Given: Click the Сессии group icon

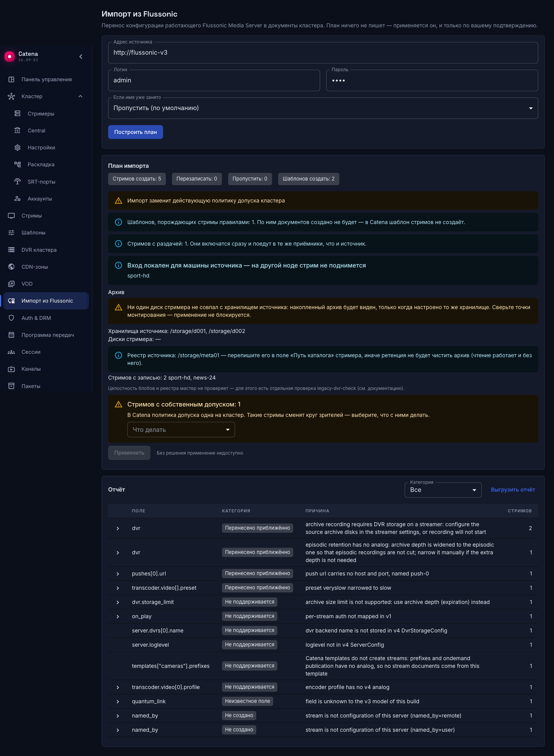Looking at the screenshot, I should [x=12, y=352].
